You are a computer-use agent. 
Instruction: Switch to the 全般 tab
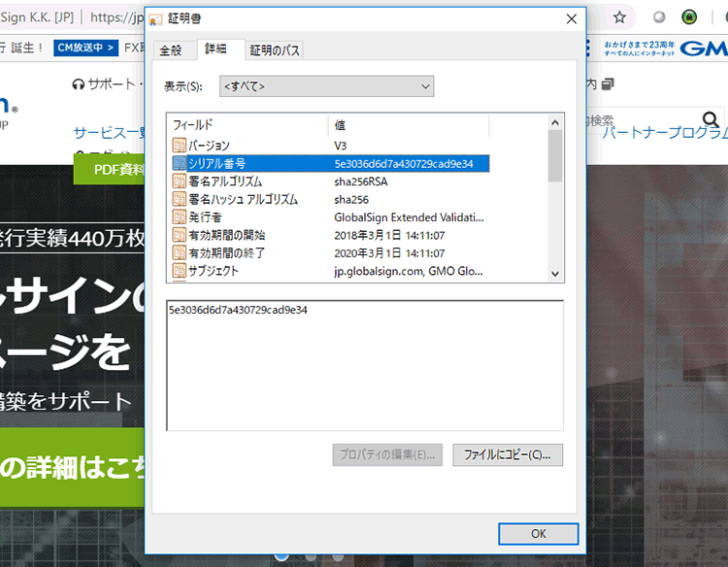[x=171, y=50]
